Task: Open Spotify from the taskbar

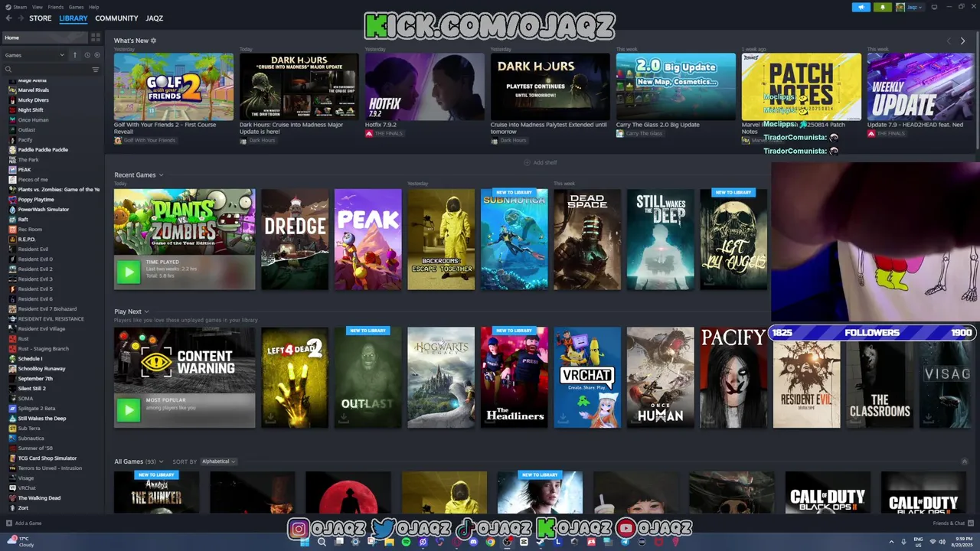Action: click(x=406, y=542)
